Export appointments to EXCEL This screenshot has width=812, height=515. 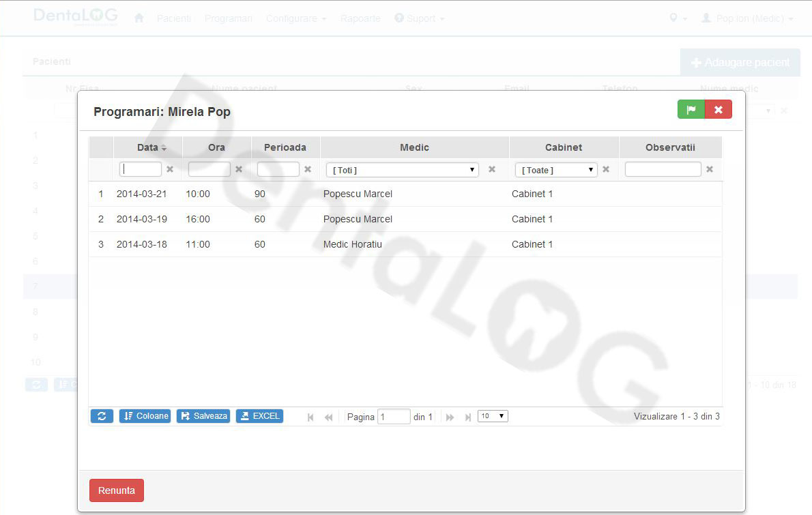(x=259, y=416)
